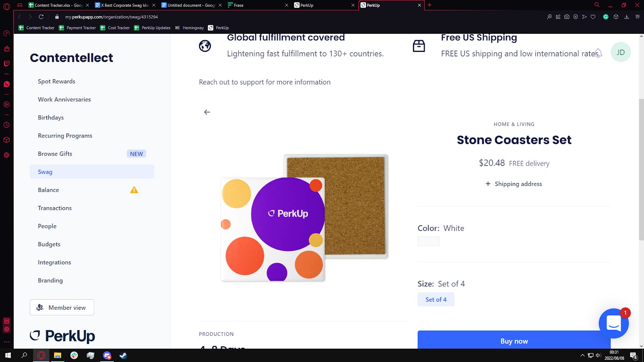The width and height of the screenshot is (644, 362).
Task: Close the Frase tab
Action: [x=287, y=5]
